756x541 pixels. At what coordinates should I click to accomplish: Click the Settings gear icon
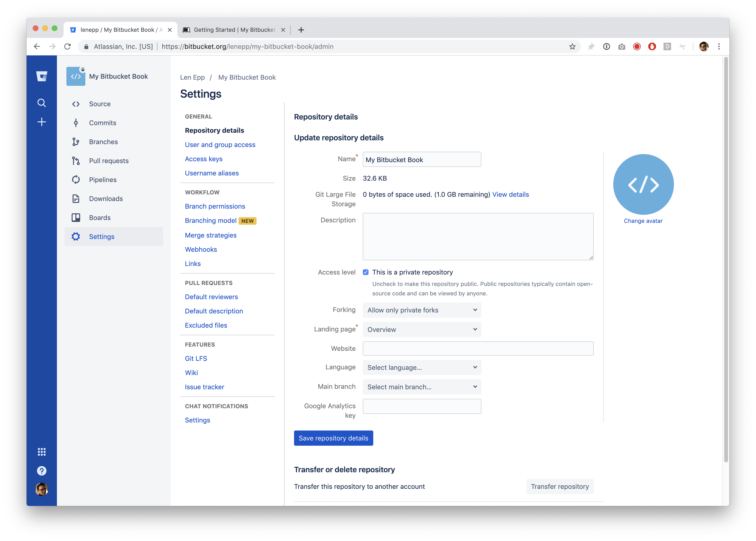coord(76,237)
